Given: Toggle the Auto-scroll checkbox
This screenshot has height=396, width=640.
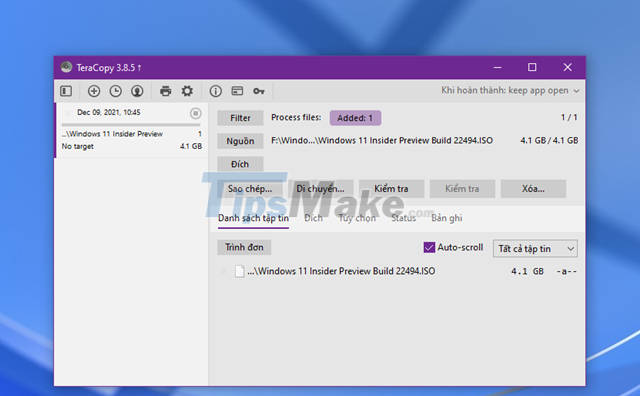Looking at the screenshot, I should coord(429,247).
